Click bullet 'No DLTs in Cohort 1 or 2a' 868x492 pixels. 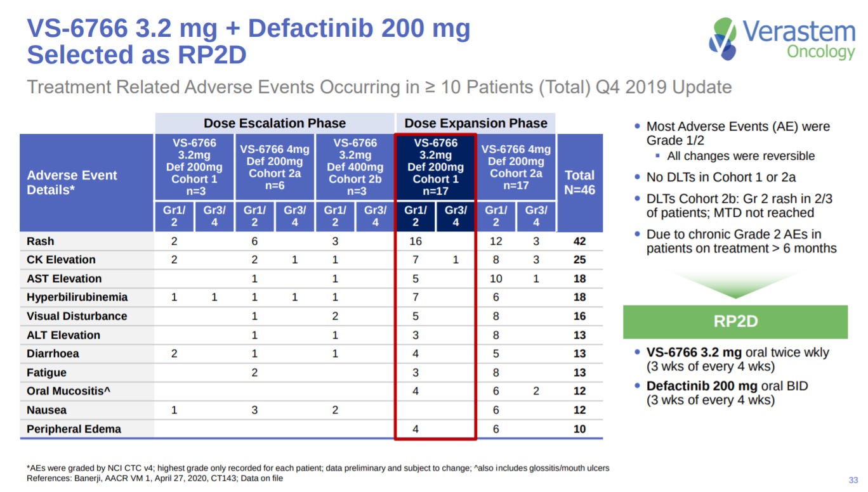pos(715,178)
